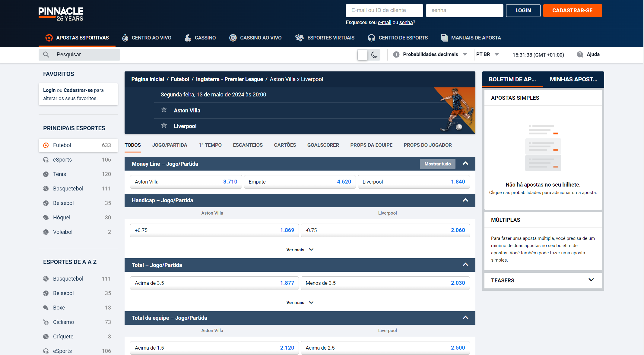This screenshot has width=644, height=355.
Task: Click the info icon beside Probabilidades decimais
Action: (x=396, y=55)
